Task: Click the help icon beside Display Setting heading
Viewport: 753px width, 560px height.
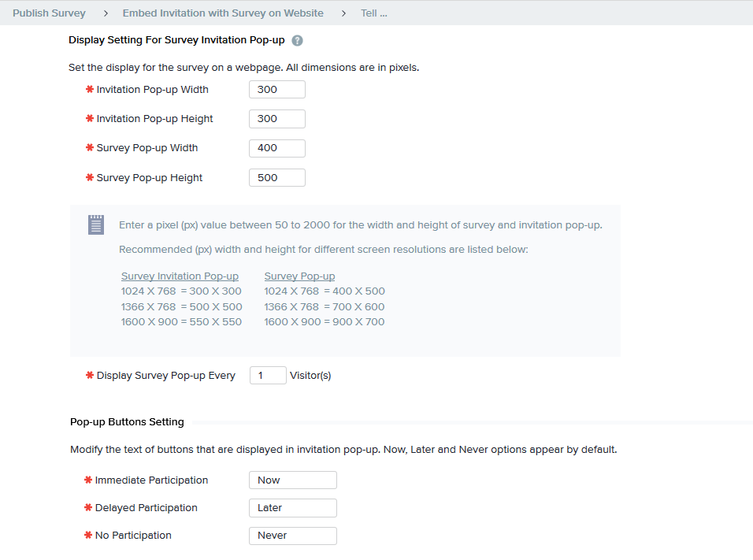Action: (297, 40)
